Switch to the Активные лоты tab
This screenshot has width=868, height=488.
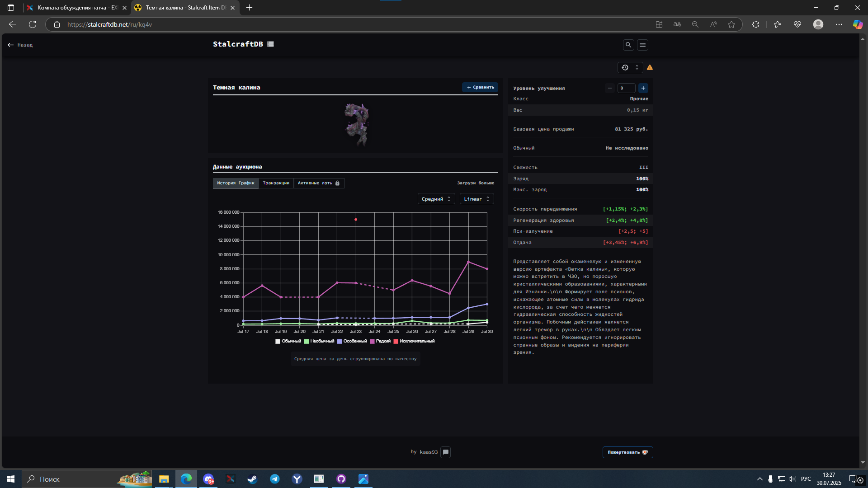(318, 183)
